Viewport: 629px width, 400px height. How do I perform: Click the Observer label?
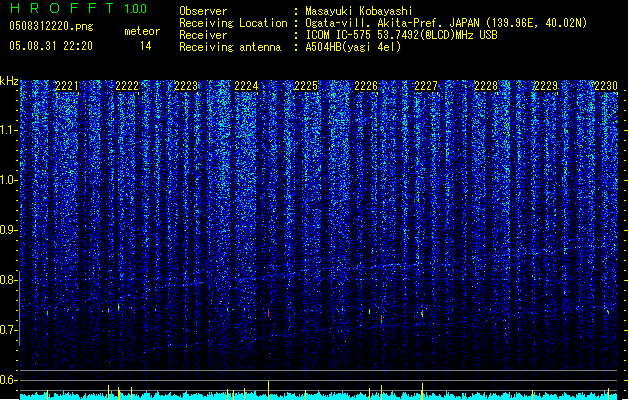coord(203,11)
